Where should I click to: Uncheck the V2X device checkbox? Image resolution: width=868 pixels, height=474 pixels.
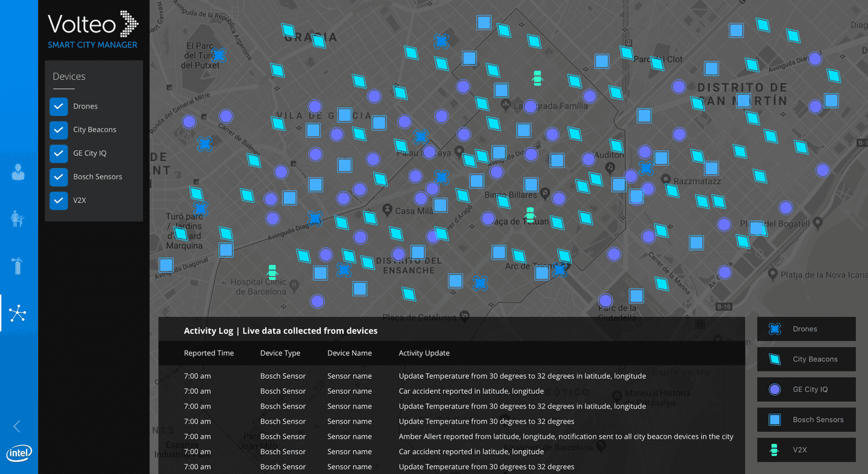click(x=58, y=200)
